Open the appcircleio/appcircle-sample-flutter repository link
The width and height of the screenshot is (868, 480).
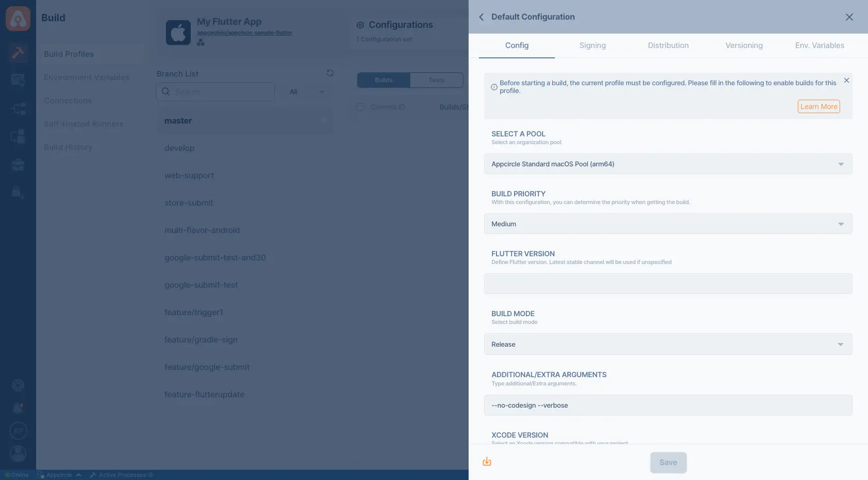point(244,33)
